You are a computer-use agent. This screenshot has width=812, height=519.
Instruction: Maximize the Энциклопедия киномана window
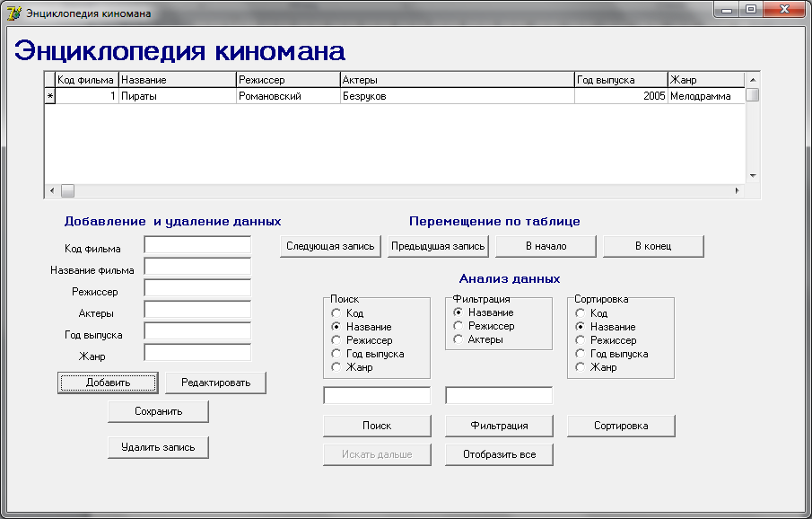coord(751,9)
